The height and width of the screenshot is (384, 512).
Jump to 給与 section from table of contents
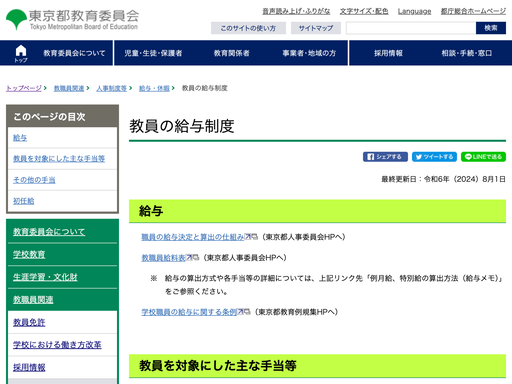(20, 138)
